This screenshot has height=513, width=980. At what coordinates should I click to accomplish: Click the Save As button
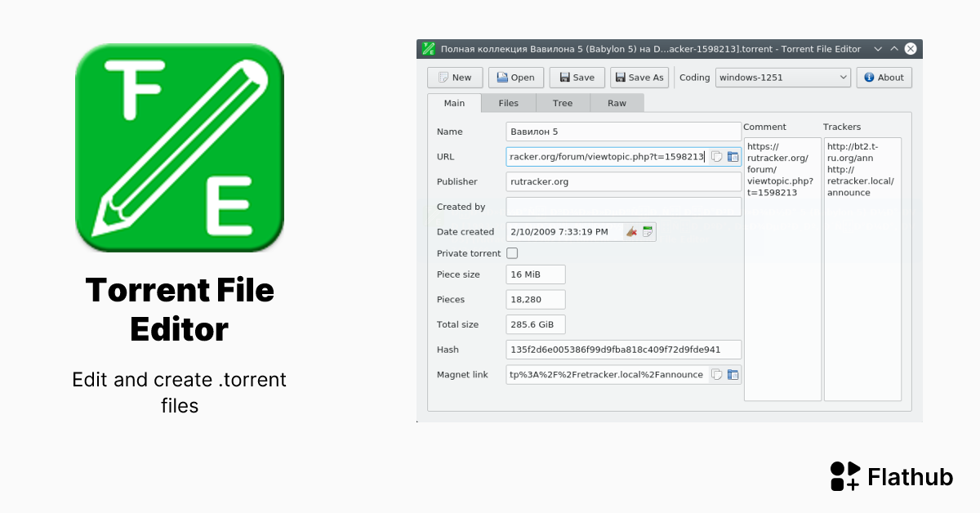[639, 77]
